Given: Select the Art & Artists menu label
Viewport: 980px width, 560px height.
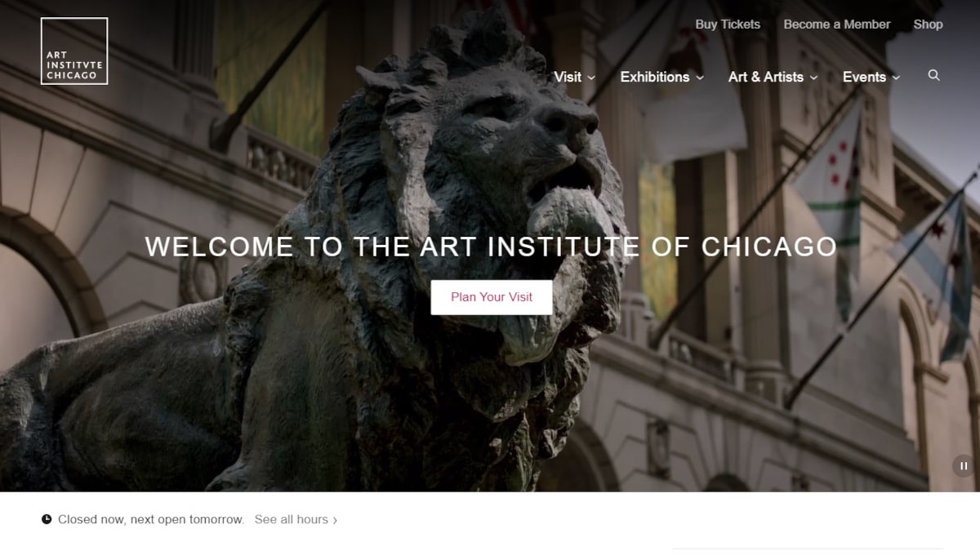Looking at the screenshot, I should coord(766,77).
